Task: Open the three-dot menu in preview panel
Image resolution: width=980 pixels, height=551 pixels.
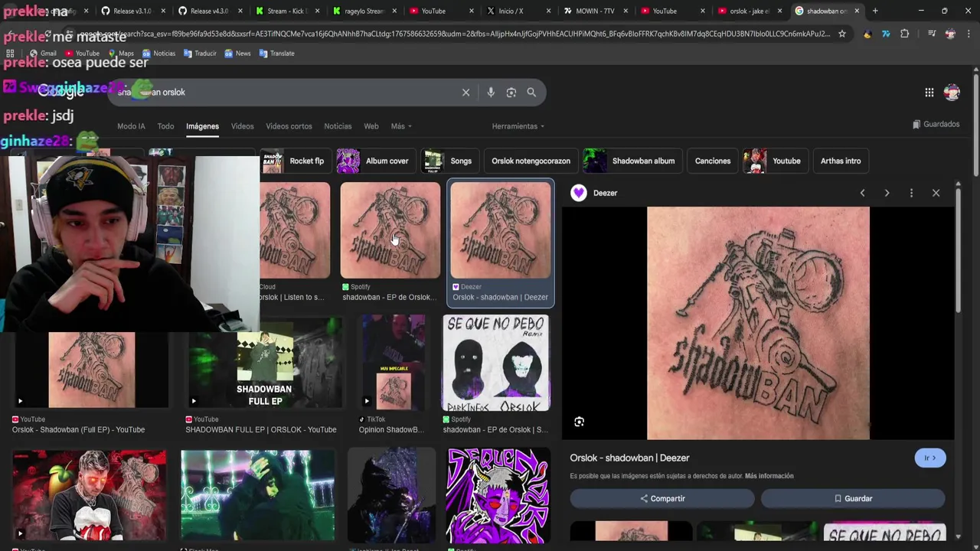Action: click(x=911, y=193)
